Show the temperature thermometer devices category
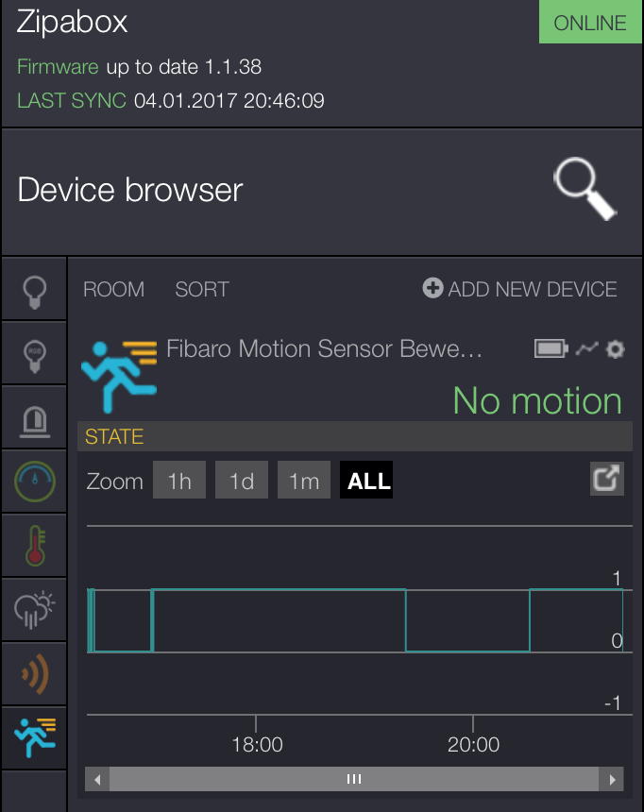 tap(34, 546)
